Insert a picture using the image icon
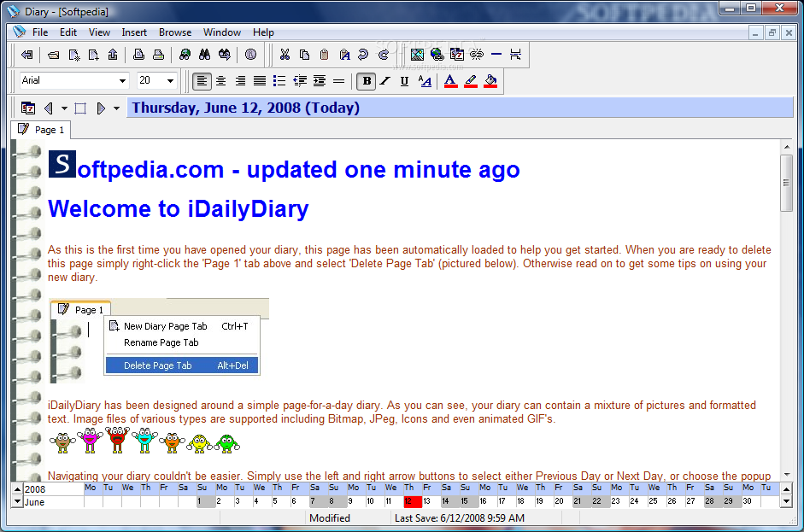Screen dimensions: 804x532 [418, 55]
